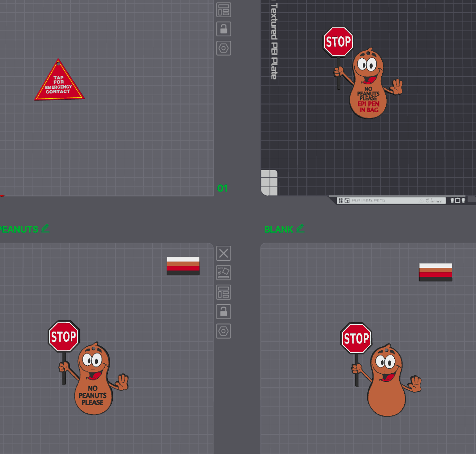The image size is (476, 454).
Task: Click the BLANK plate name label
Action: [279, 229]
